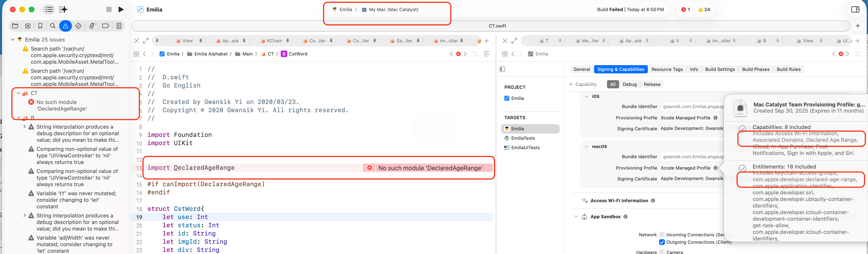This screenshot has width=868, height=254.
Task: Open the Breakpoint navigator icon
Action: point(105,26)
